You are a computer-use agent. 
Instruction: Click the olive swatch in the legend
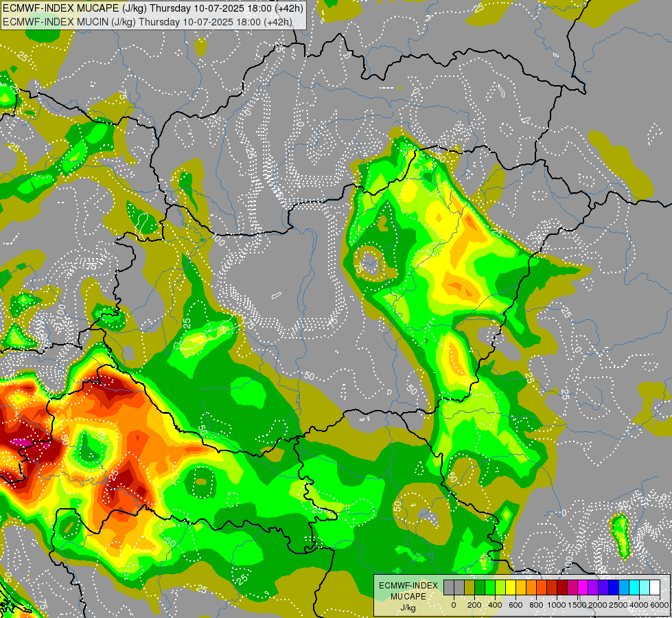pyautogui.click(x=470, y=587)
